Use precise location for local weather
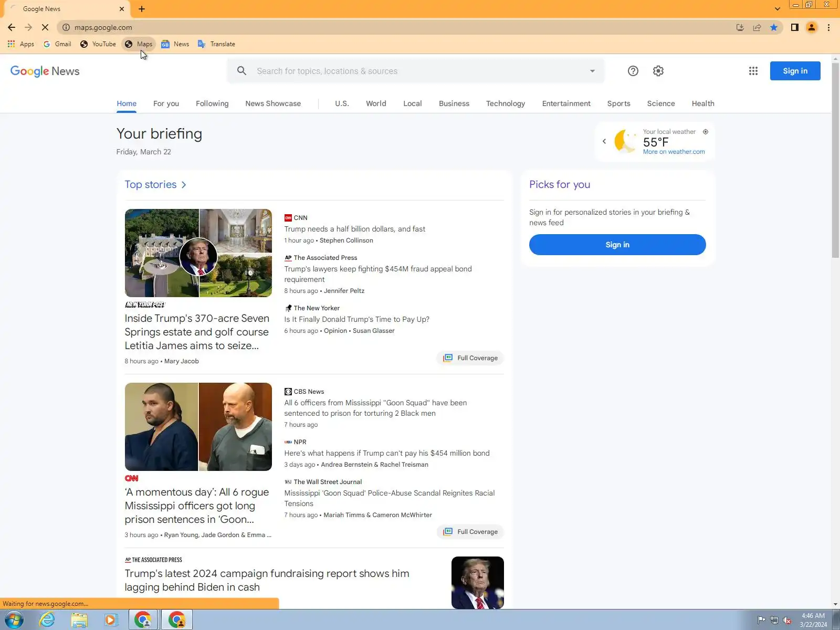840x630 pixels. pyautogui.click(x=706, y=132)
